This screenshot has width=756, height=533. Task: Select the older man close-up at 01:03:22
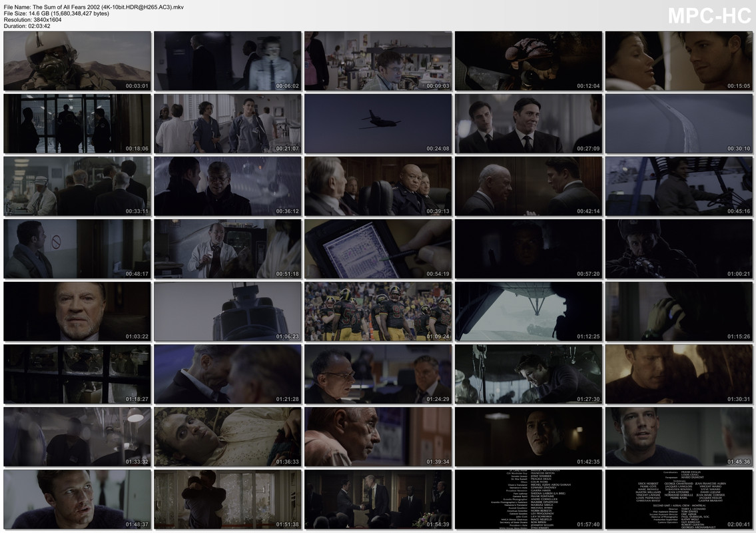(77, 312)
